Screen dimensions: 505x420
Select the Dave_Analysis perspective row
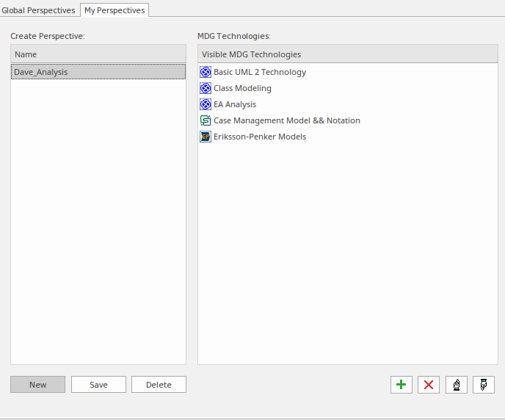pyautogui.click(x=98, y=72)
